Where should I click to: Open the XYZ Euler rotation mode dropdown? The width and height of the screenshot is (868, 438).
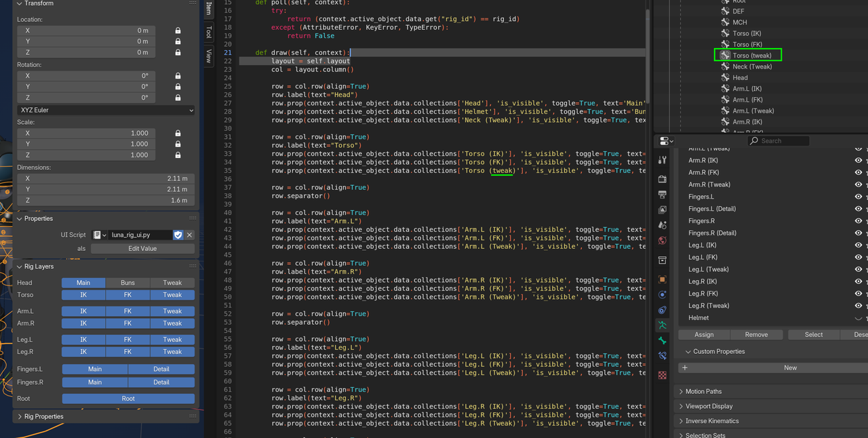coord(106,110)
